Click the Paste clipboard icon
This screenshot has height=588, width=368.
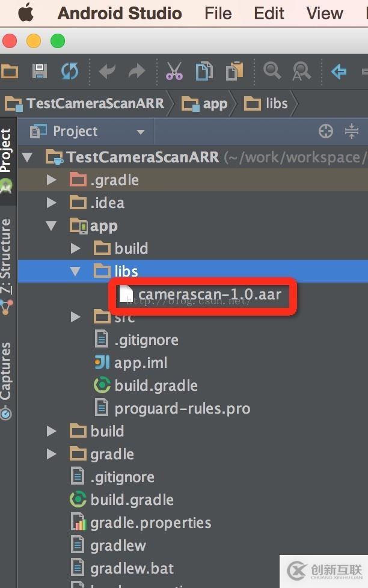(235, 71)
